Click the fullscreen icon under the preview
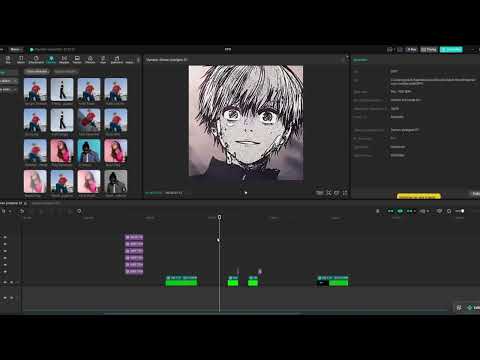This screenshot has width=480, height=360. click(x=345, y=193)
